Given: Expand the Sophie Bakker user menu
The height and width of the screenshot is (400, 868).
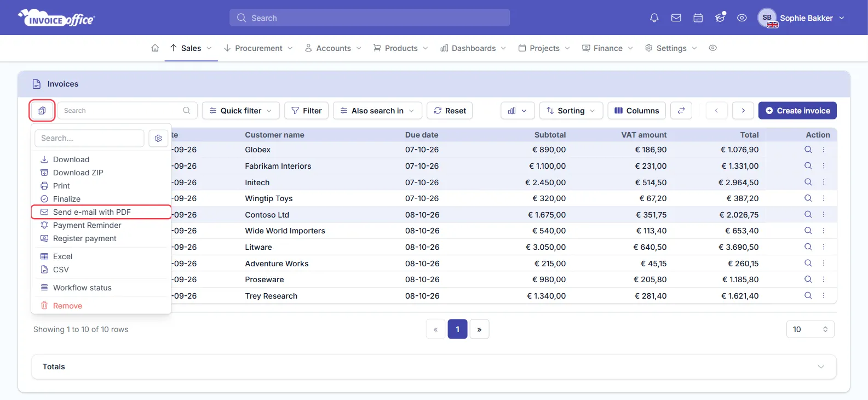Looking at the screenshot, I should pyautogui.click(x=802, y=18).
